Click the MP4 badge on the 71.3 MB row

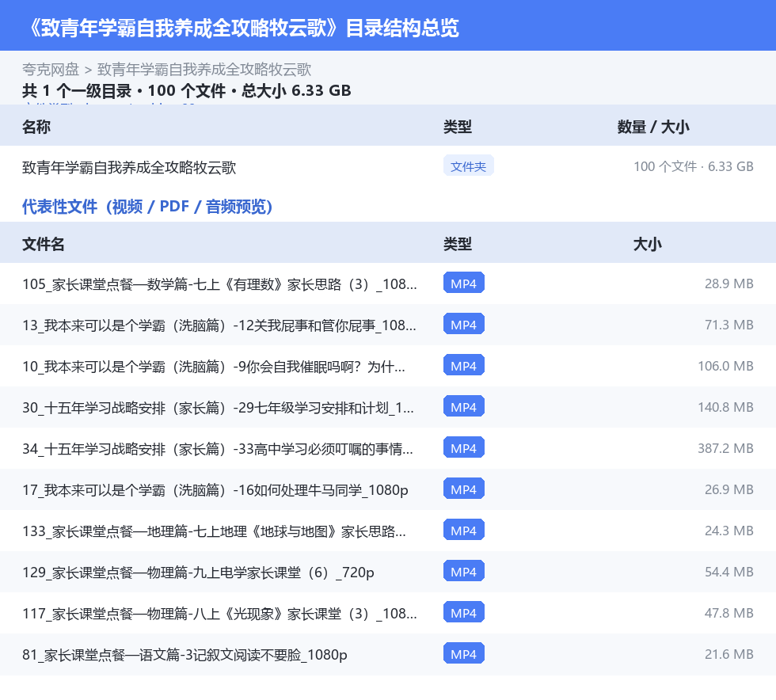(464, 324)
